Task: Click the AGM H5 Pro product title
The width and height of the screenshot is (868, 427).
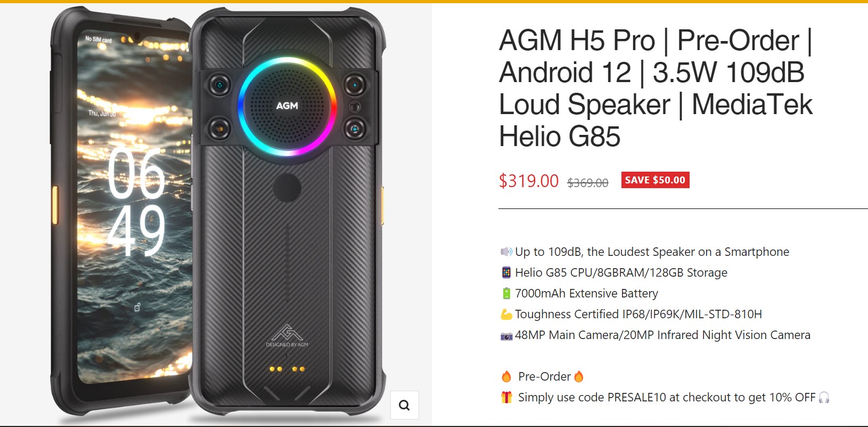Action: pyautogui.click(x=656, y=88)
